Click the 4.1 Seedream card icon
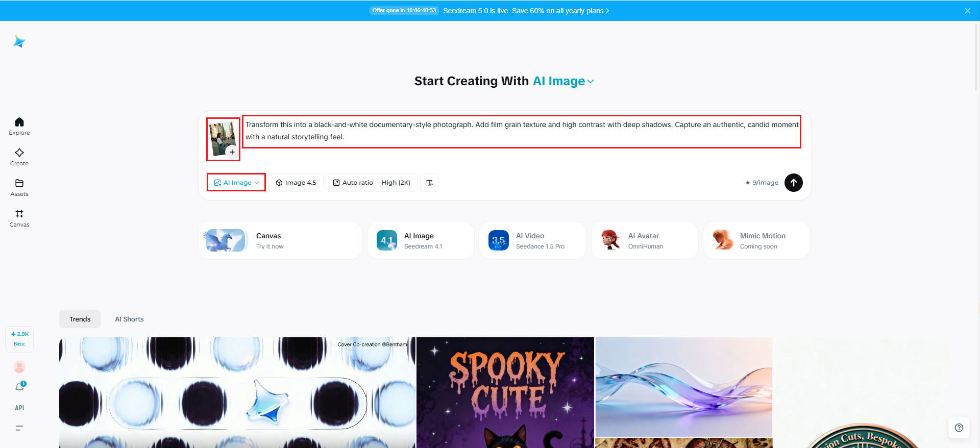 pyautogui.click(x=387, y=240)
